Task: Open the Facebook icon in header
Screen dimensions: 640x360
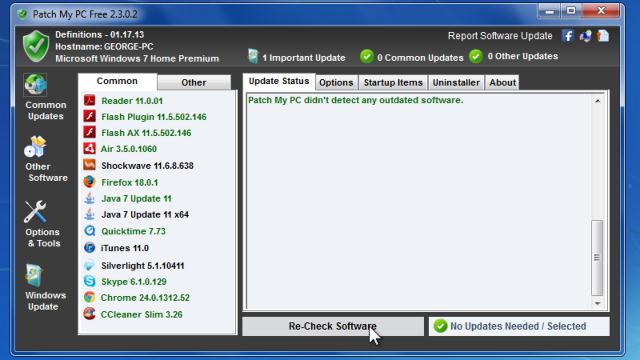Action: (567, 36)
